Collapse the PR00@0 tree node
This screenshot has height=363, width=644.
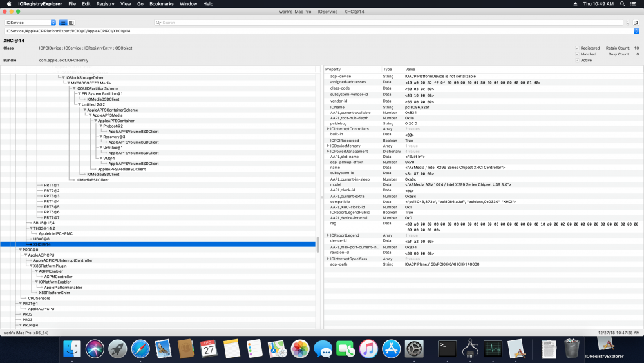point(20,250)
